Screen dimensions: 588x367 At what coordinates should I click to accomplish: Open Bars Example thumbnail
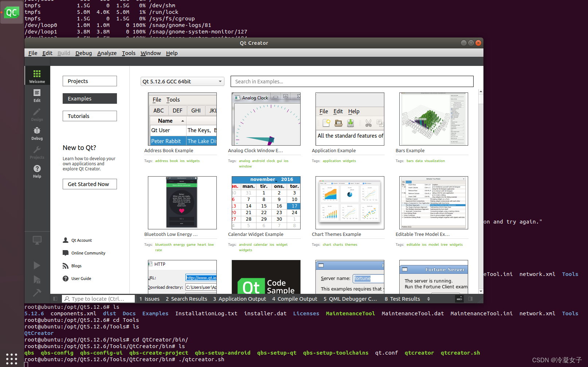point(434,119)
